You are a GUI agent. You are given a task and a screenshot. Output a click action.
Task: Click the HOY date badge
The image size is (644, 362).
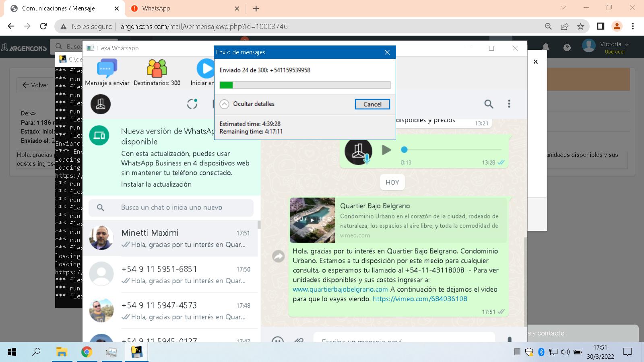tap(392, 182)
